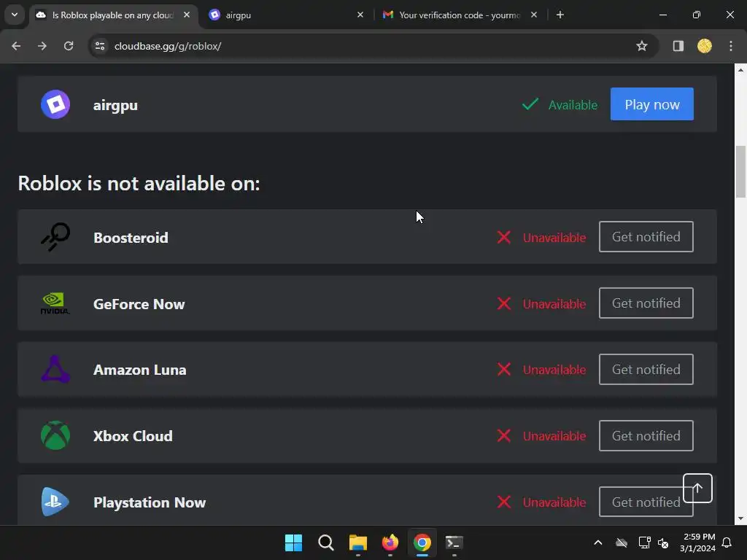Click the network display tray icon
747x560 pixels.
click(x=644, y=542)
